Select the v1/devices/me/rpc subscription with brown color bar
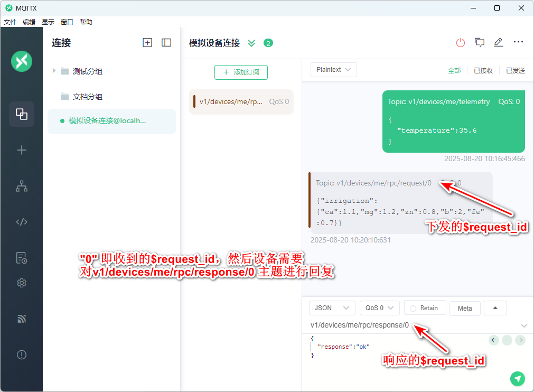534x392 pixels. coord(241,101)
